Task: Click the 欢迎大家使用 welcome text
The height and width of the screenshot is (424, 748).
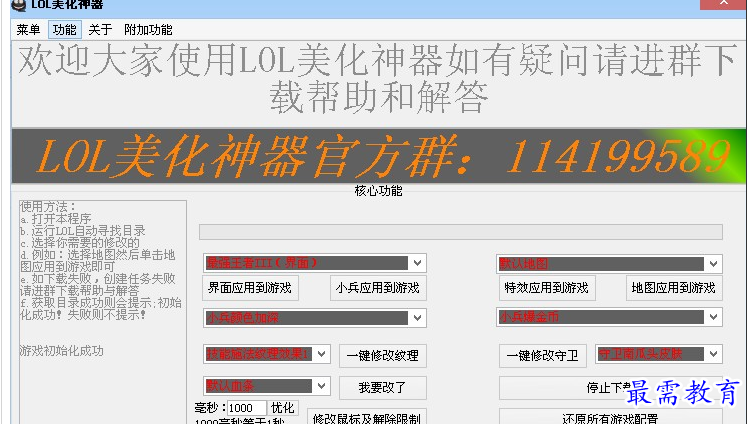Action: click(379, 79)
